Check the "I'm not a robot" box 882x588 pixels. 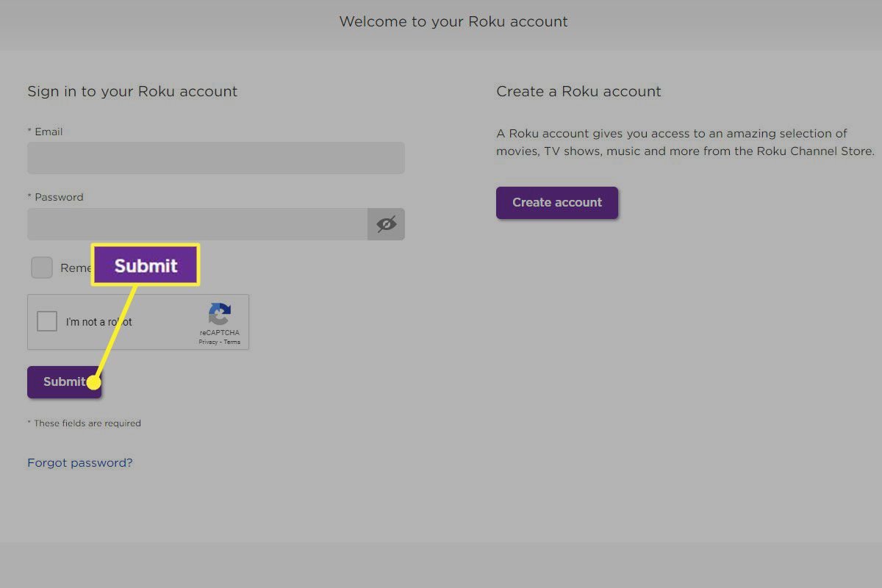tap(46, 321)
